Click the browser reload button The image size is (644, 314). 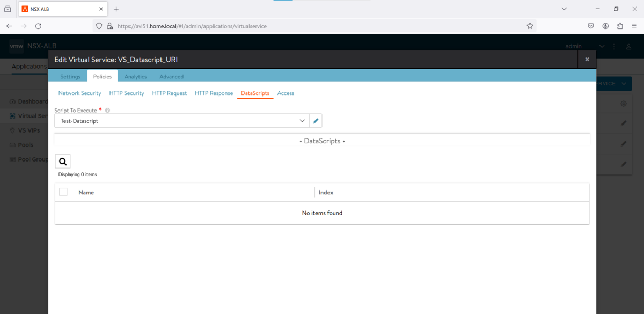coord(38,26)
